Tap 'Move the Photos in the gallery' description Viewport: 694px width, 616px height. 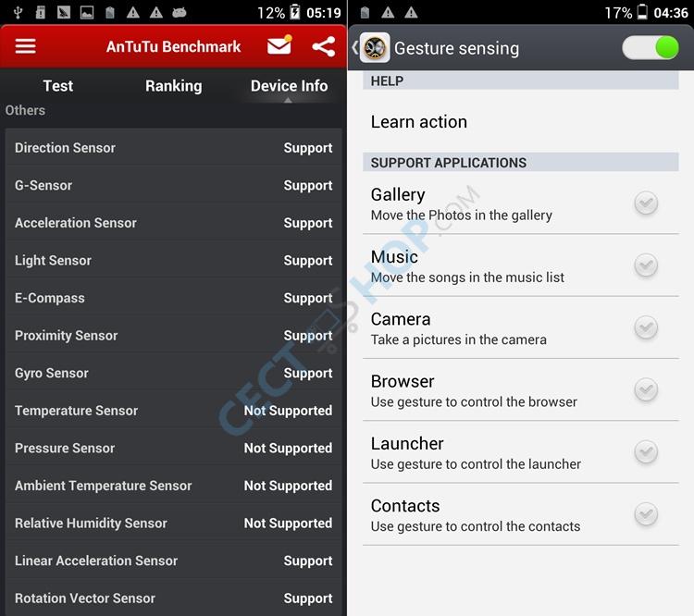(462, 216)
